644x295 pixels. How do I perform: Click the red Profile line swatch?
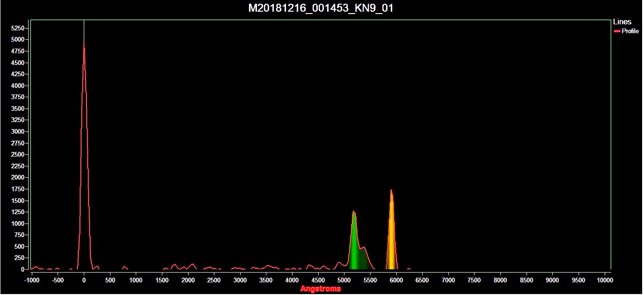pyautogui.click(x=617, y=31)
